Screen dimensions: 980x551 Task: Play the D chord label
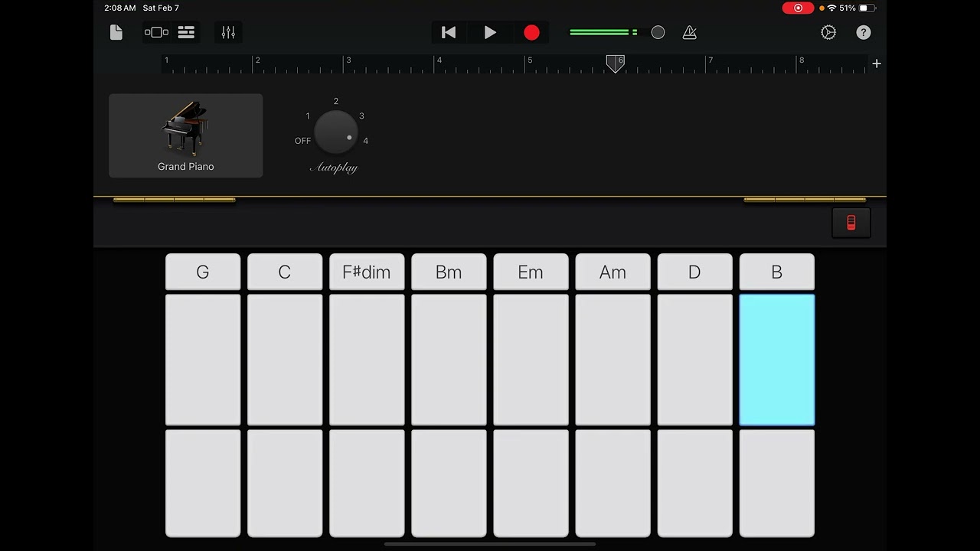pyautogui.click(x=694, y=272)
